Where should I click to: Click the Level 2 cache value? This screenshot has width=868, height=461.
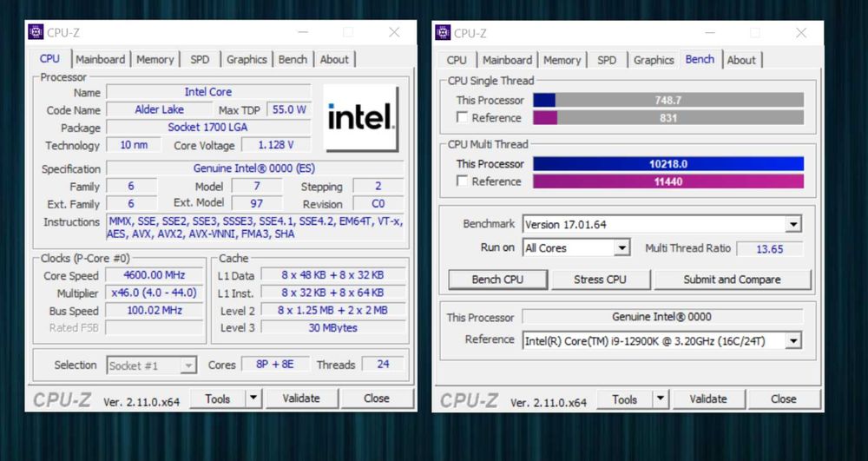click(332, 311)
